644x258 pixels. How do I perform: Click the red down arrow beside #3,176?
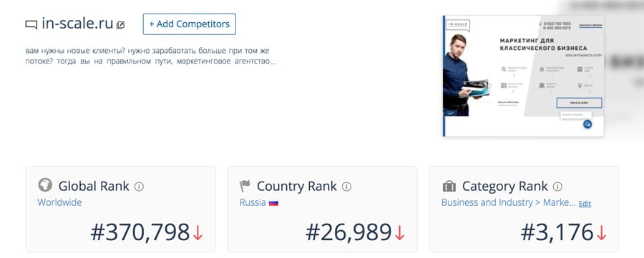pyautogui.click(x=602, y=233)
